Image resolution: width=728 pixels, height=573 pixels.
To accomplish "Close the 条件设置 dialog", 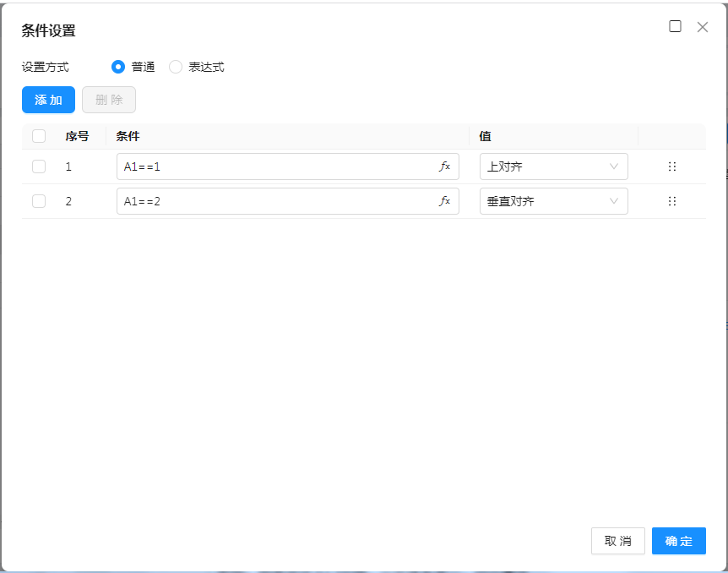I will [x=702, y=26].
